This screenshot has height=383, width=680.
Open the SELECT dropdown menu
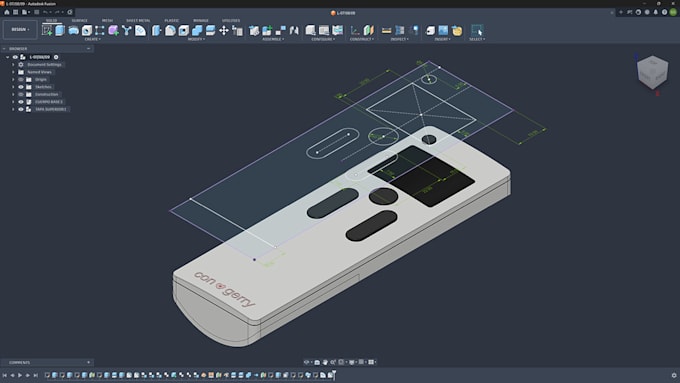[x=477, y=39]
